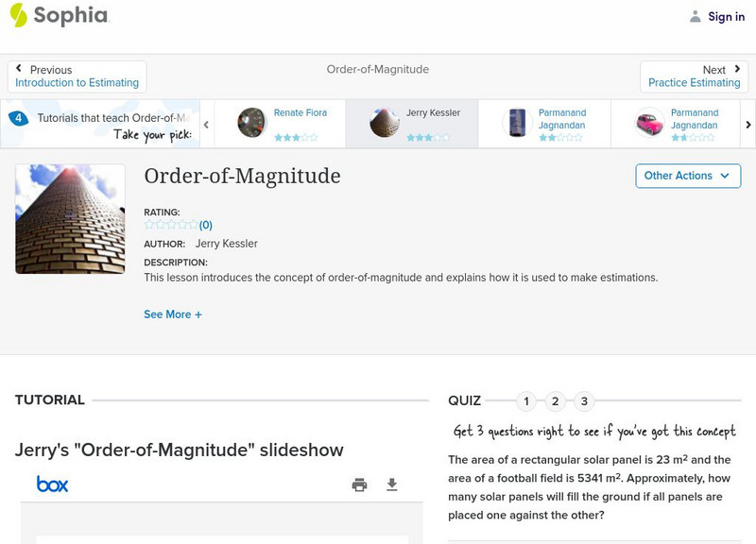Select Jerry Kessler tutorial tab
This screenshot has width=756, height=544.
[x=411, y=124]
